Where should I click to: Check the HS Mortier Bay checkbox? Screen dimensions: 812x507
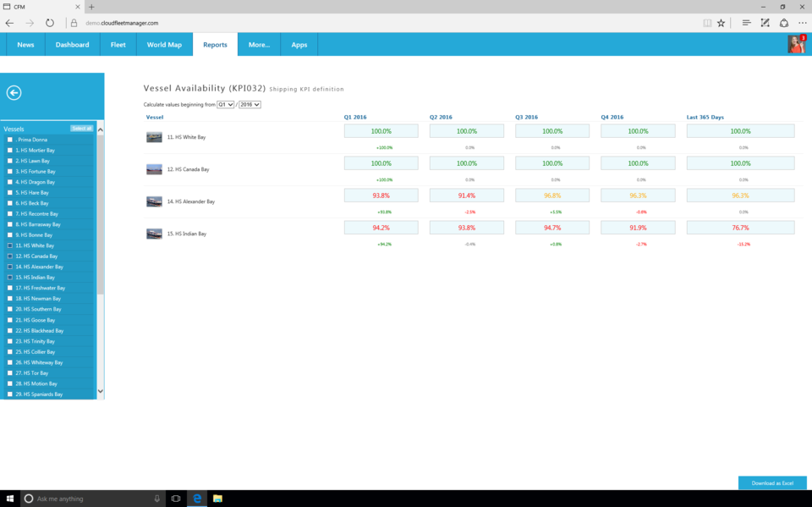point(10,150)
